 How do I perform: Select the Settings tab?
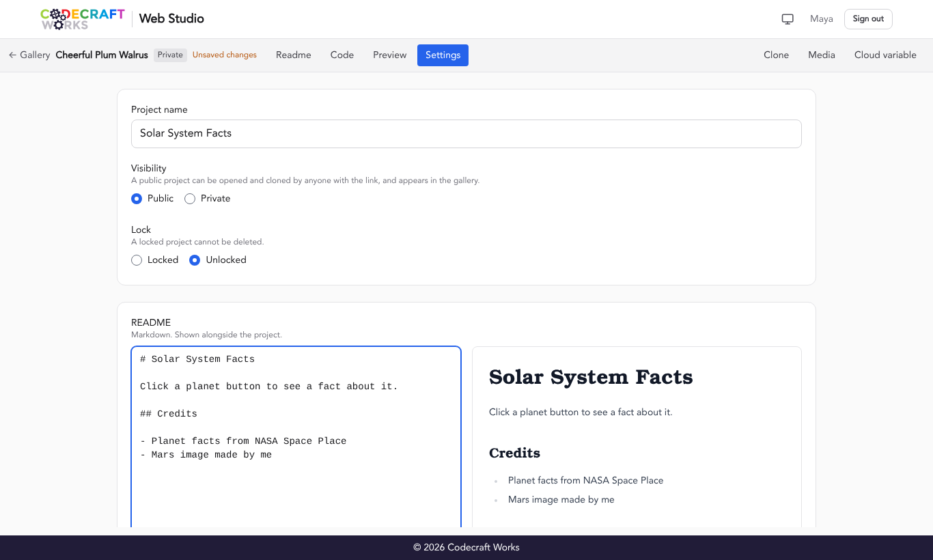coord(443,55)
